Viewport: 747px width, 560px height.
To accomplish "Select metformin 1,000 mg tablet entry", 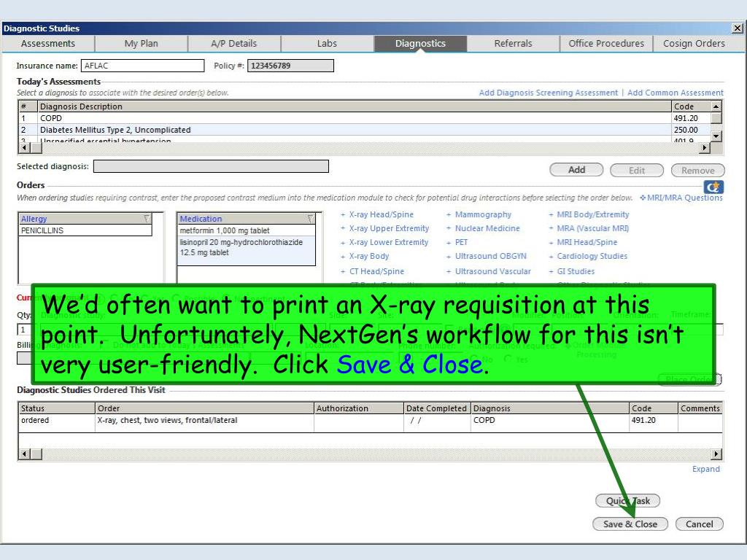I will (247, 230).
